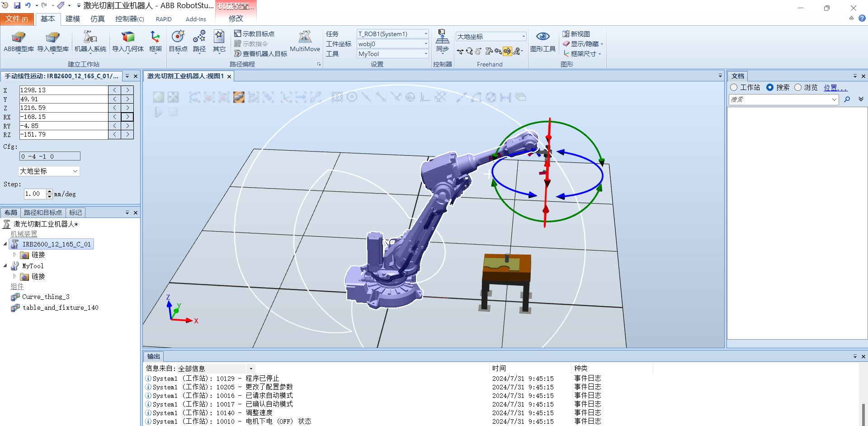
Task: Open the 图形工具 graphics tools
Action: pyautogui.click(x=542, y=42)
